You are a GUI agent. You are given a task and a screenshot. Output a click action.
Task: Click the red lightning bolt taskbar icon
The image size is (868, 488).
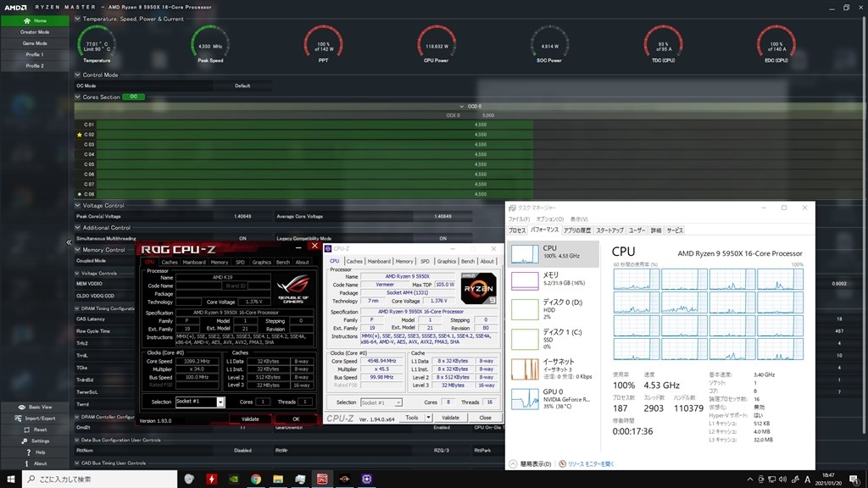211,480
